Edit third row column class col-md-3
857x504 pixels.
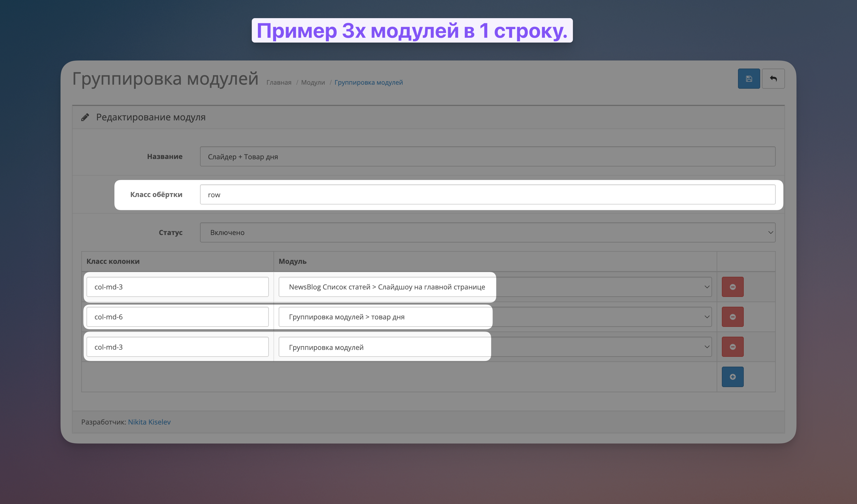(178, 347)
